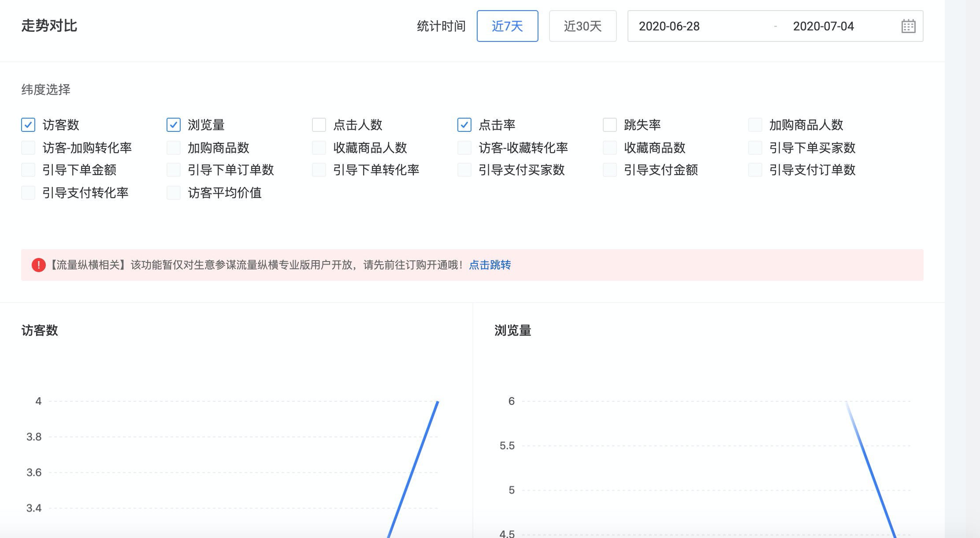
Task: Click the start date 2020-06-28 field
Action: coord(669,26)
